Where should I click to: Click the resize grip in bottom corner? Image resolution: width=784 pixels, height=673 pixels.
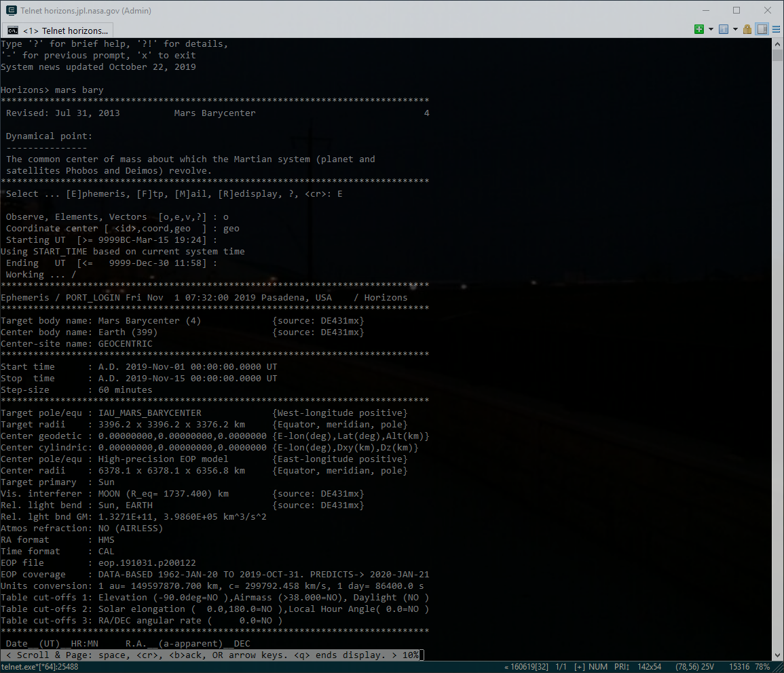click(778, 667)
